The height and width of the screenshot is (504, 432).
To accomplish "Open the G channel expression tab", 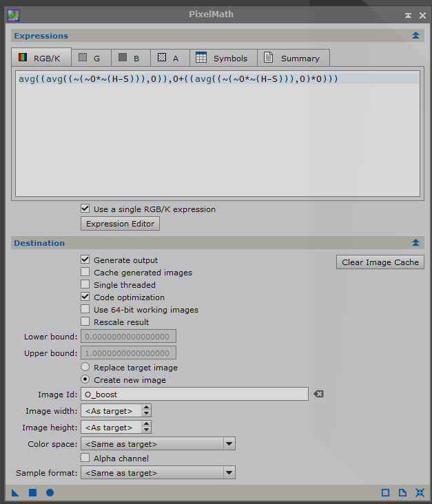I will click(x=91, y=58).
